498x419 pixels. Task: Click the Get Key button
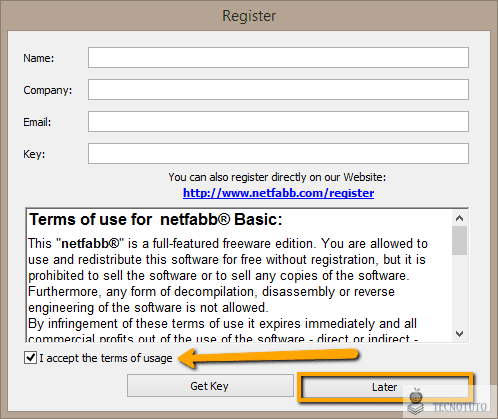pyautogui.click(x=210, y=386)
